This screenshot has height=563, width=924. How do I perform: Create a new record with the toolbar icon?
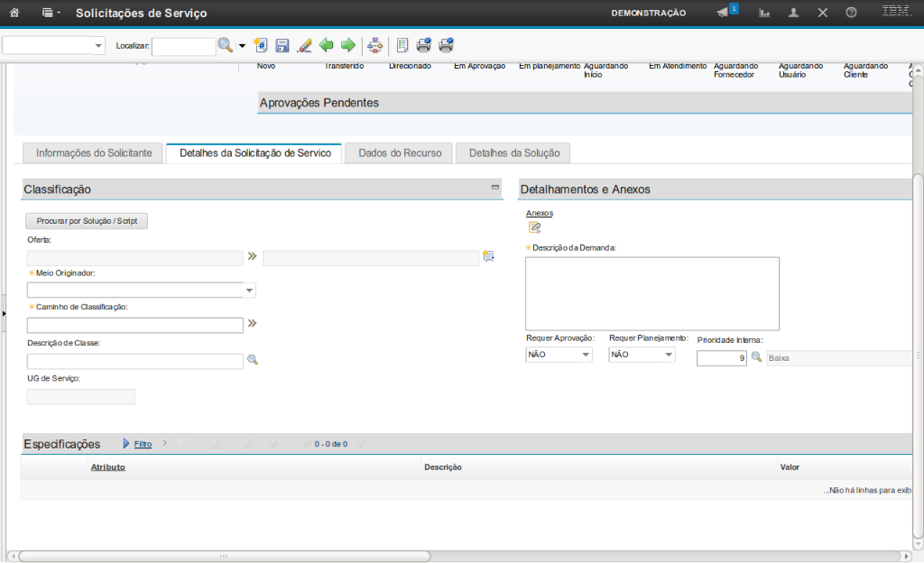261,45
